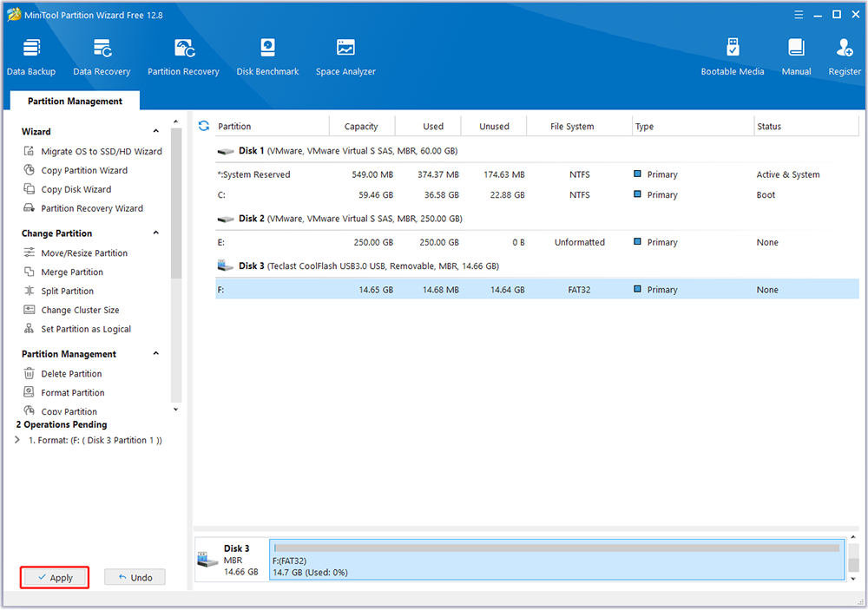Click the Copy Disk Wizard link

(x=76, y=189)
